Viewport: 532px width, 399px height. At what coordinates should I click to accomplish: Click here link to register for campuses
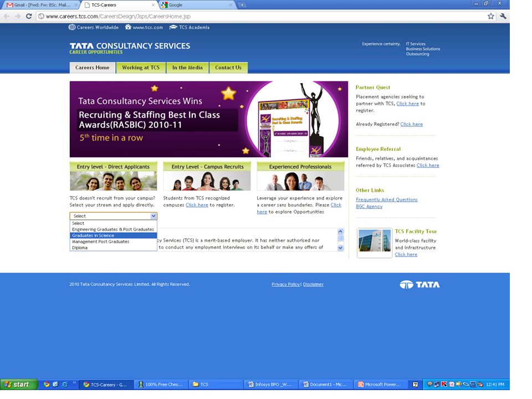(x=197, y=205)
